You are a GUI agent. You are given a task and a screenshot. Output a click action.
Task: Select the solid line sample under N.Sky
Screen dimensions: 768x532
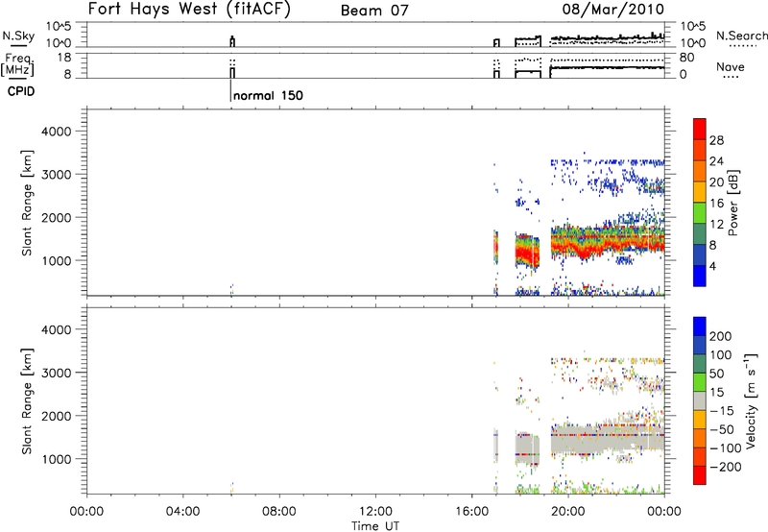(18, 46)
